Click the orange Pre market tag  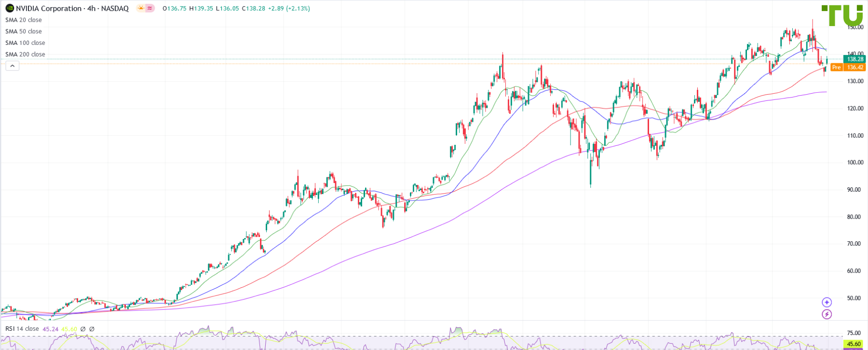click(x=837, y=68)
